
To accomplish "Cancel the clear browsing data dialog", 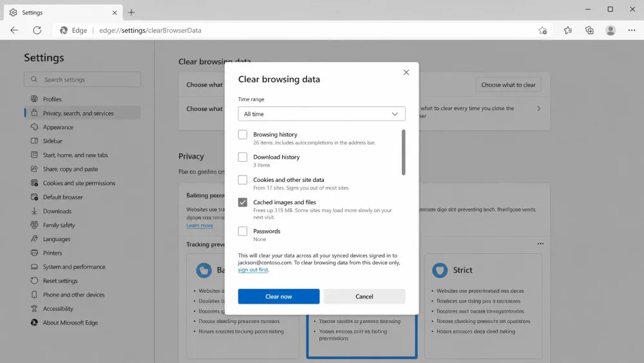I will [365, 297].
